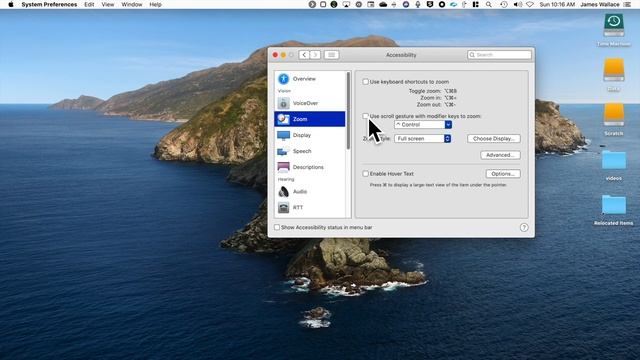
Task: Open the Full screen zoom style dropdown
Action: pos(422,138)
